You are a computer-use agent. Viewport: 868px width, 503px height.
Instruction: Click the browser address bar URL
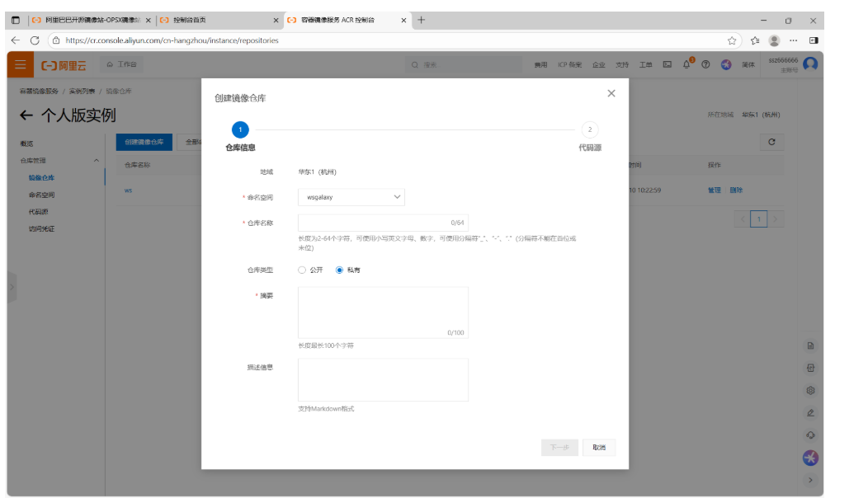tap(172, 40)
